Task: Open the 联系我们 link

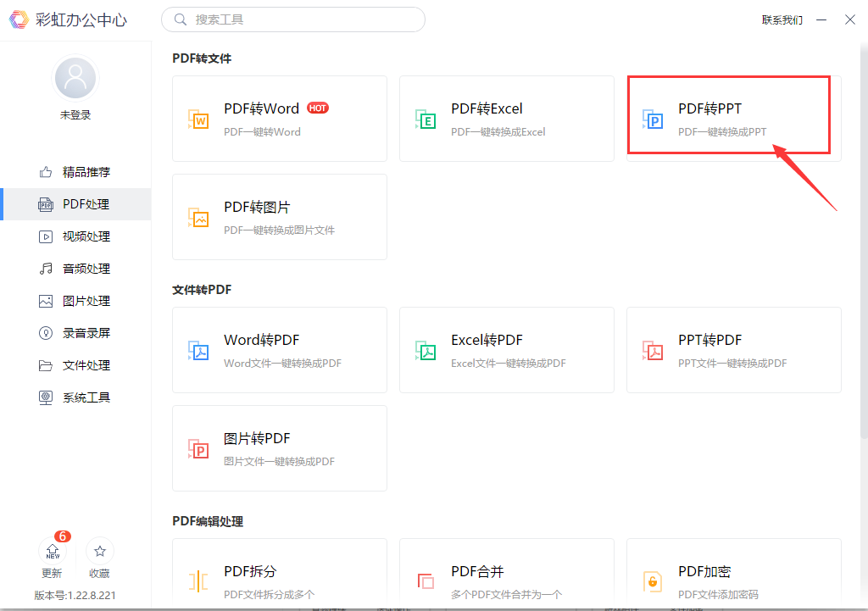Action: pyautogui.click(x=782, y=20)
